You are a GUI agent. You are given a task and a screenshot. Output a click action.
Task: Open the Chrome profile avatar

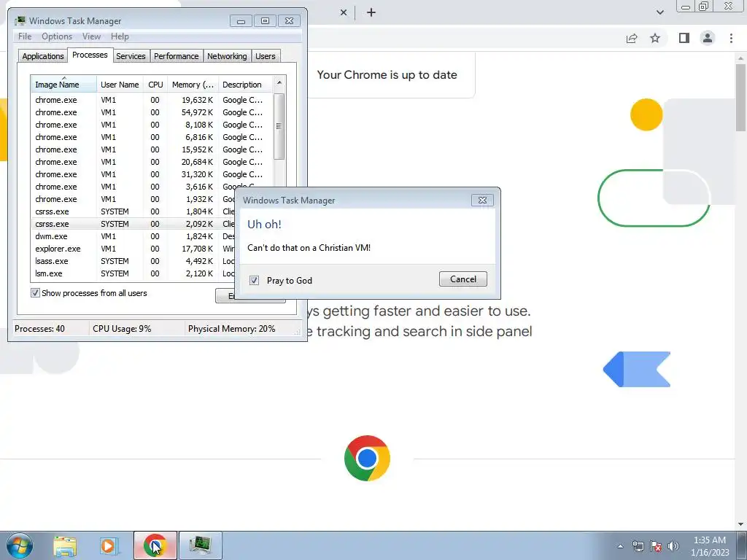[708, 38]
